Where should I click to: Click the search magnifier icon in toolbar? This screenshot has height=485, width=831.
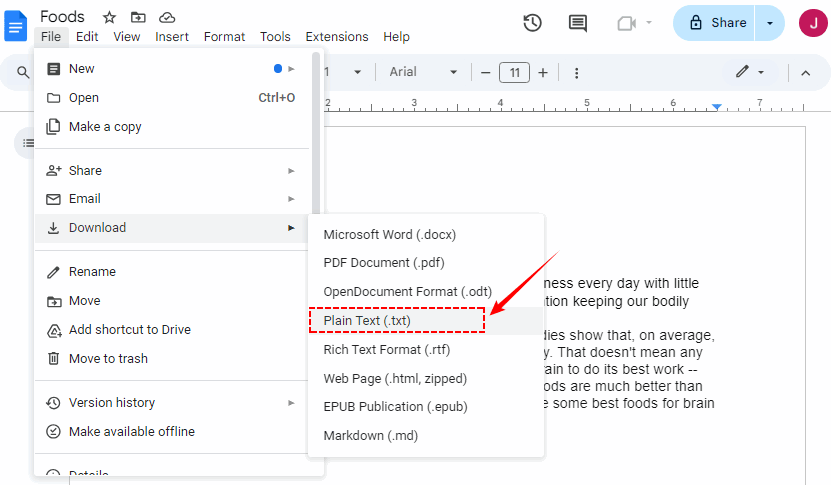(23, 72)
